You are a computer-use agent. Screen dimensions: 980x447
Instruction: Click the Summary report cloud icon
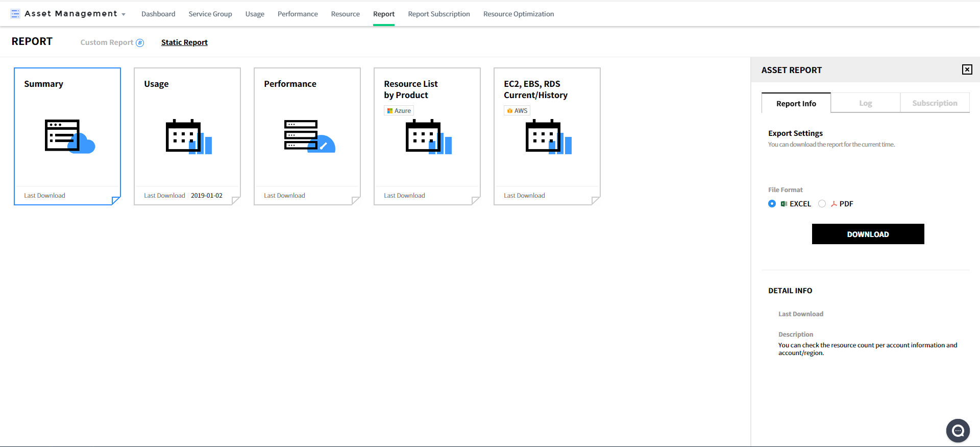point(70,136)
